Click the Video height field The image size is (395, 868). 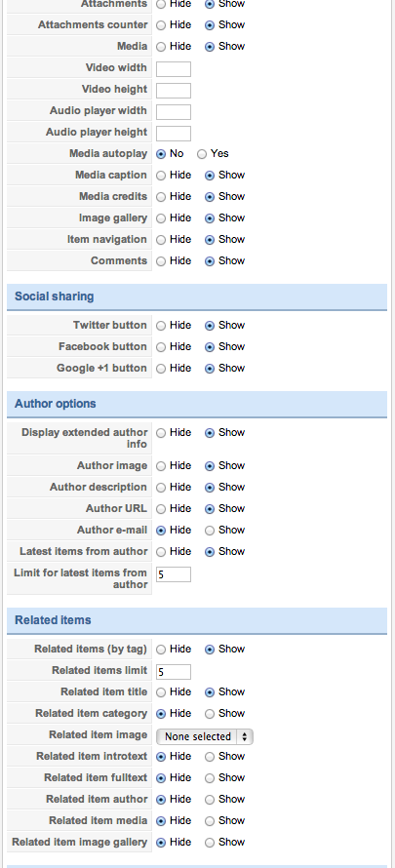click(174, 91)
